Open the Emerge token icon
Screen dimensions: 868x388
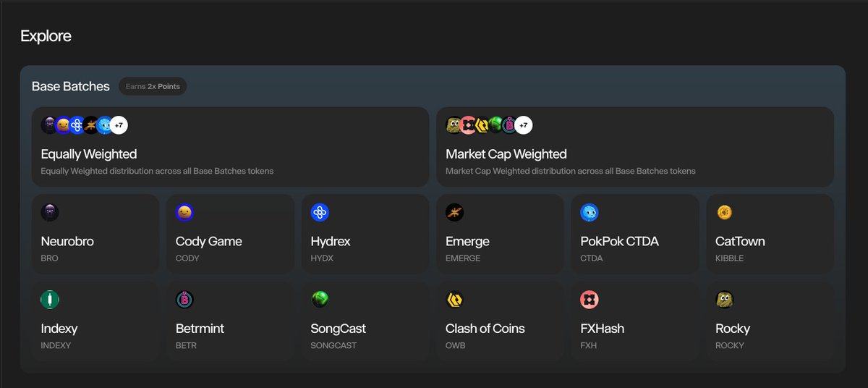click(x=455, y=212)
